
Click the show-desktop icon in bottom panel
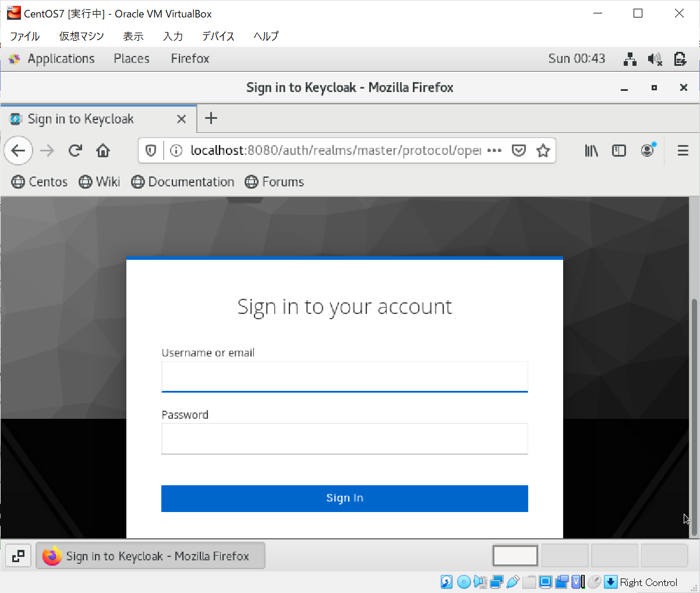[18, 556]
